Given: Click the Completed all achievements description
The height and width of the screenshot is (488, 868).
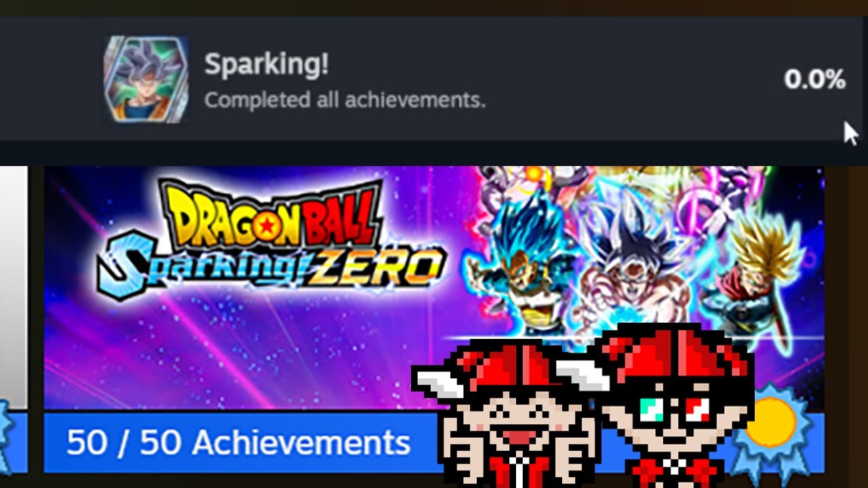Looking at the screenshot, I should 344,100.
